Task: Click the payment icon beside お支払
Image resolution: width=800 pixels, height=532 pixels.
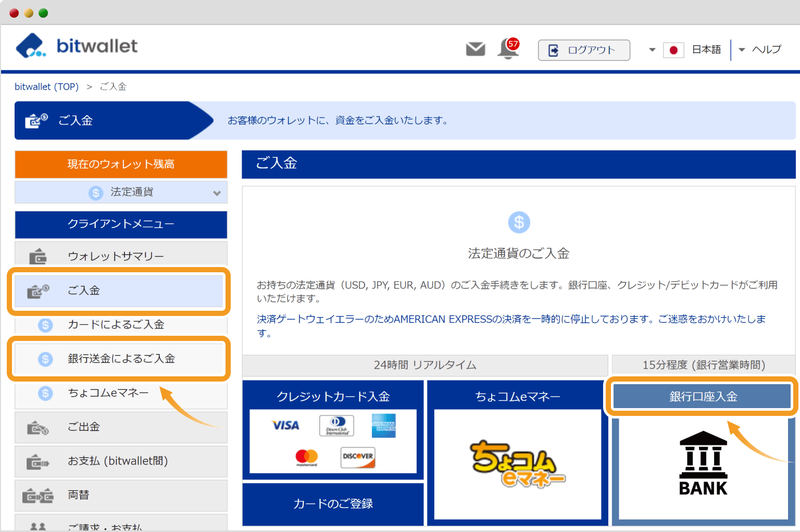Action: point(38,462)
